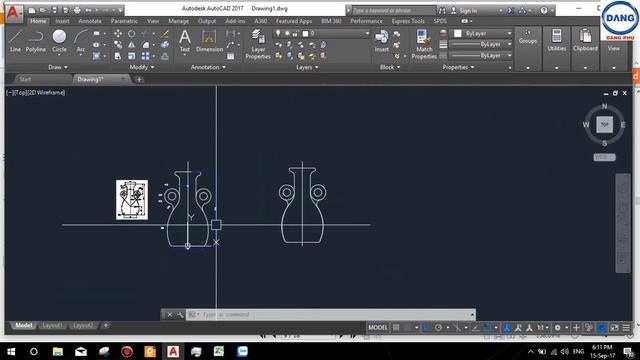Select the Dimension tool
640x360 pixels.
coord(209,41)
